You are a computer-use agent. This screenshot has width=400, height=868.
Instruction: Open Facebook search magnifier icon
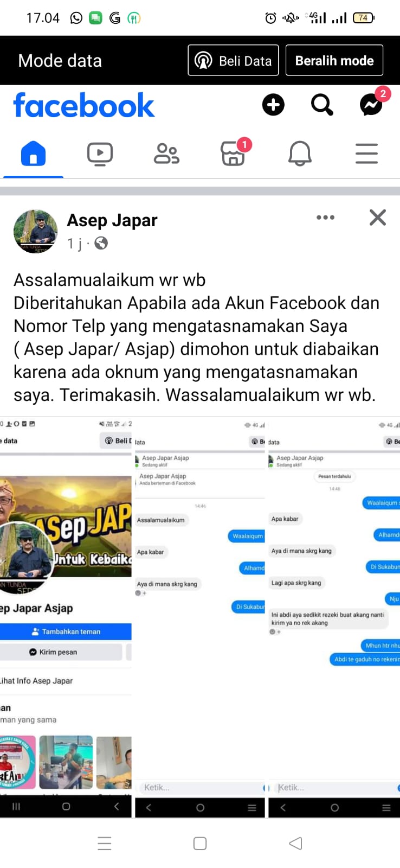[322, 105]
